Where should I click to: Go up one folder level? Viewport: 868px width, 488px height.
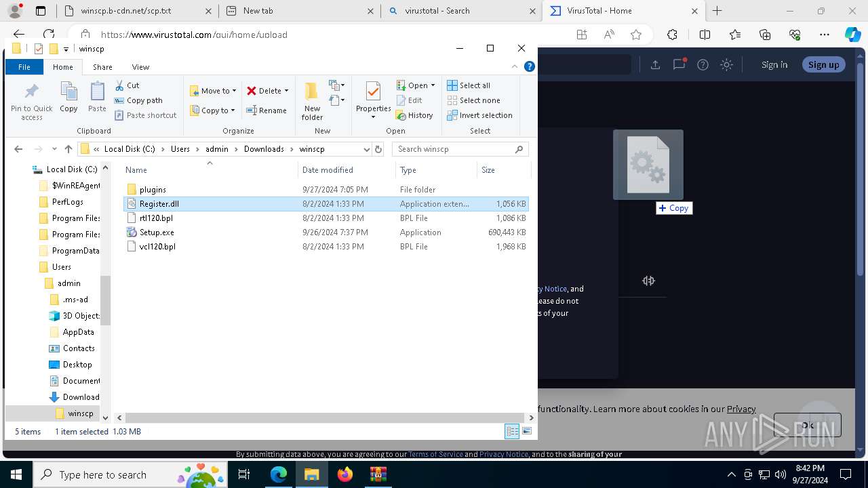[x=68, y=149]
